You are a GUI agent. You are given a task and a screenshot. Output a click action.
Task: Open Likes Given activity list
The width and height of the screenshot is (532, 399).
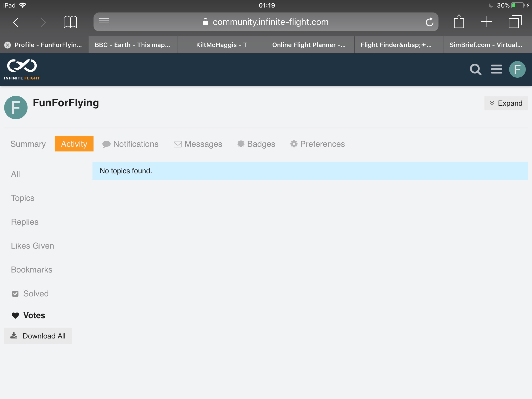[32, 246]
